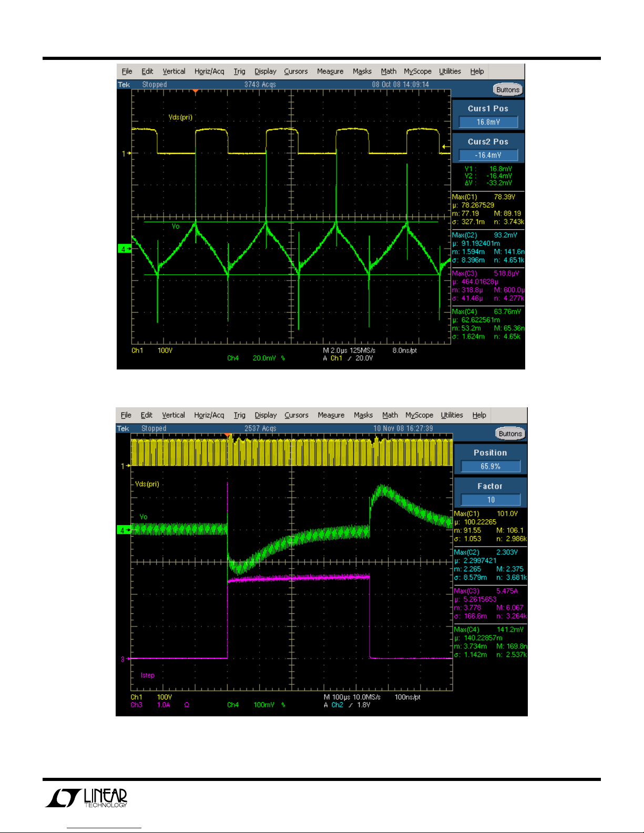Open Math menu in bottom oscilloscope

click(x=390, y=415)
